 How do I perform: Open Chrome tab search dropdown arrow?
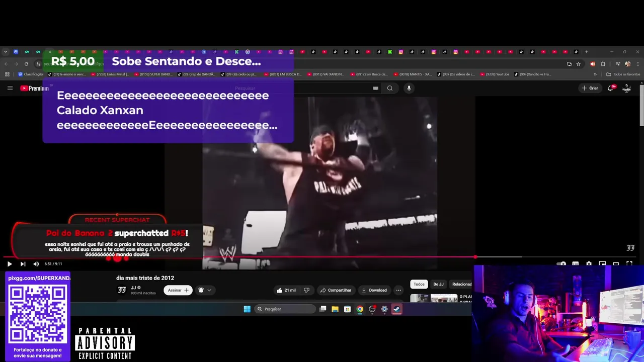pyautogui.click(x=6, y=52)
